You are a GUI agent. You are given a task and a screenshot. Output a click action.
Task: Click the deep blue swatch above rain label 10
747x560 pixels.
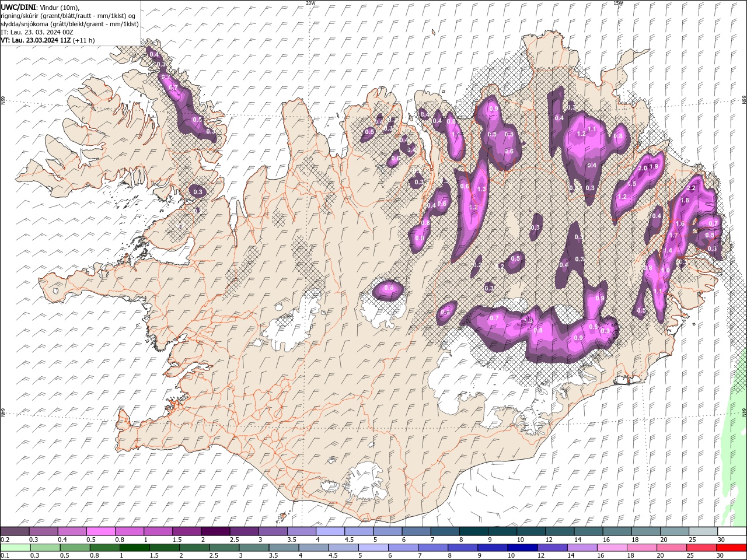pos(523,547)
